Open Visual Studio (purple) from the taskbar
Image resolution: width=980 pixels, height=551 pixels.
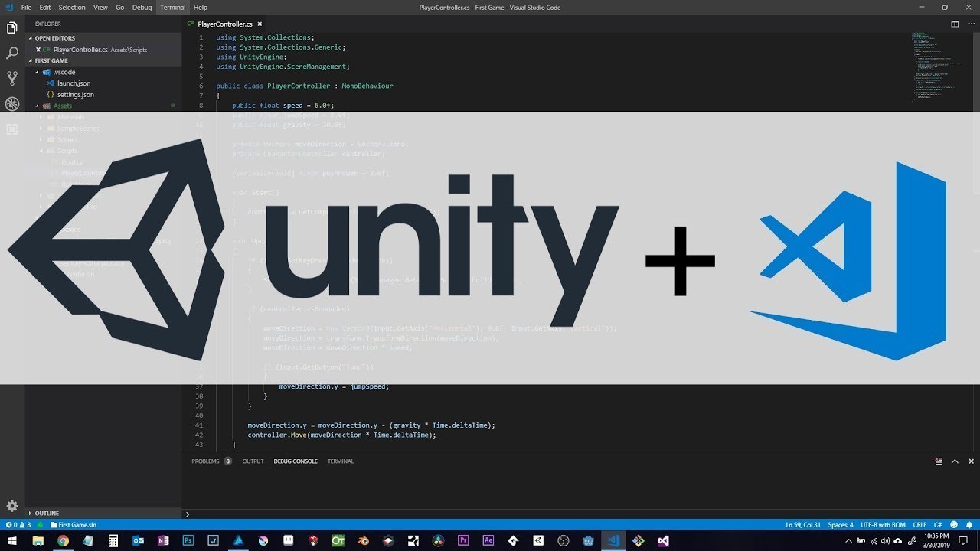click(x=663, y=540)
